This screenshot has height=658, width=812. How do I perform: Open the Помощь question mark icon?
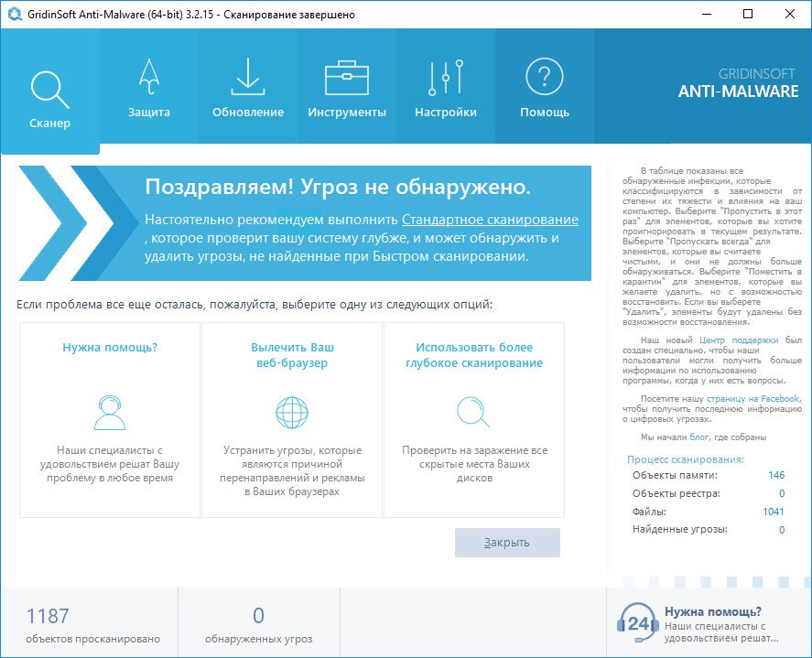point(545,77)
